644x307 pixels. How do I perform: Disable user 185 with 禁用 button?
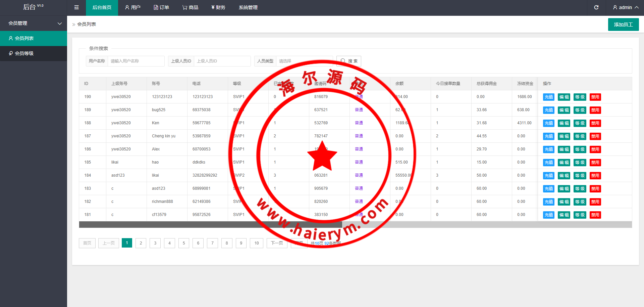tap(595, 163)
